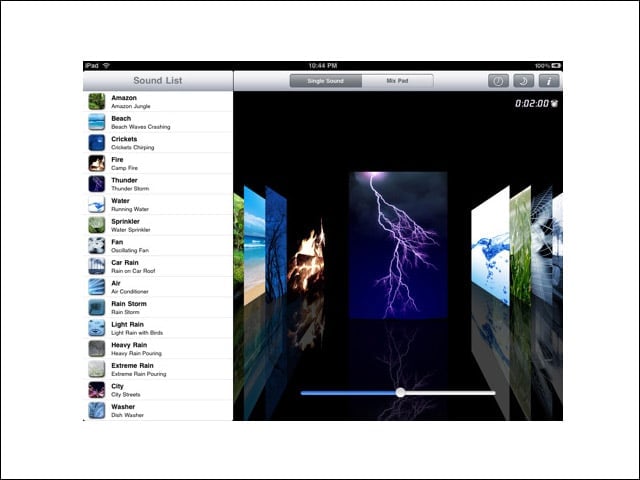Click "Air Conditioner" subtitle
Image resolution: width=640 pixels, height=480 pixels.
pos(130,291)
